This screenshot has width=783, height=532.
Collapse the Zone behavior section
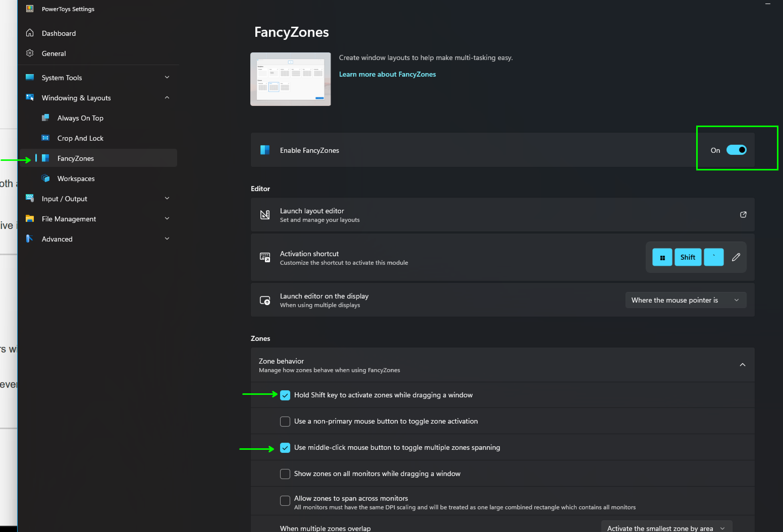[x=742, y=365]
